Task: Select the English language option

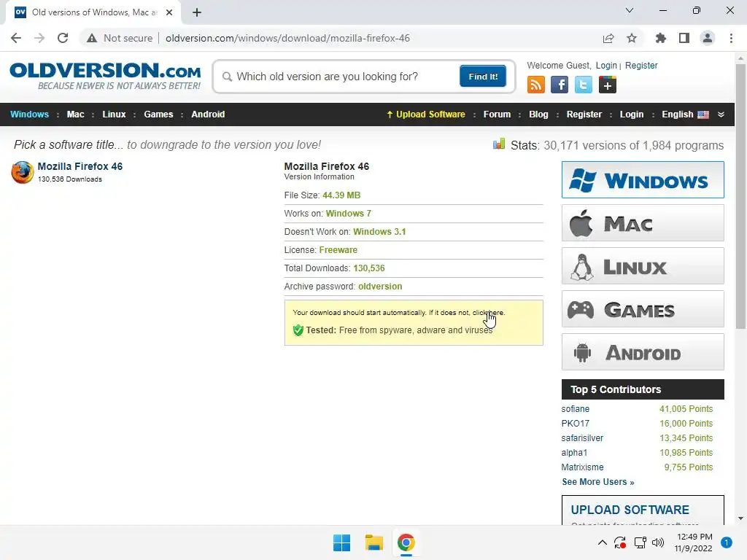Action: [x=684, y=114]
